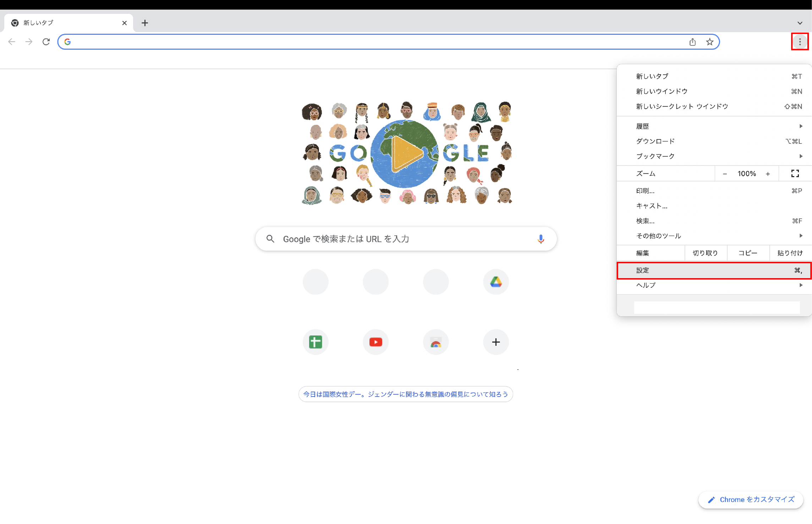Click the Google search box
The width and height of the screenshot is (812, 524).
[406, 239]
